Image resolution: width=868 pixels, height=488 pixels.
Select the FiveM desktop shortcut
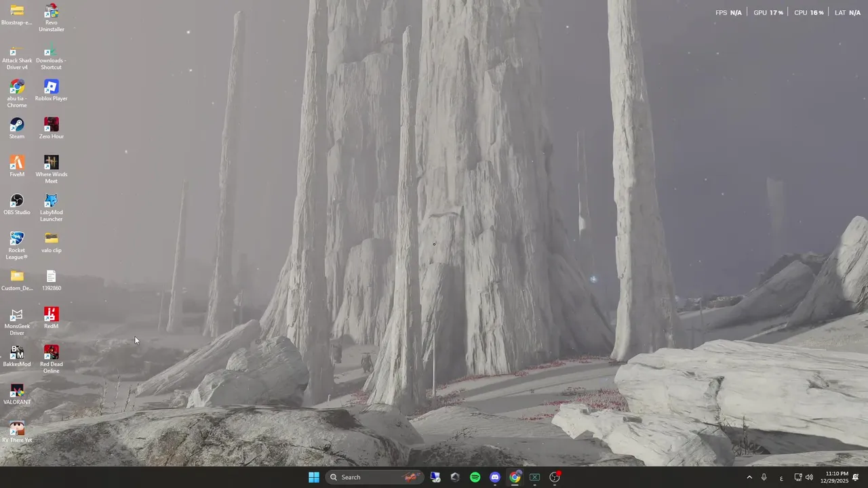point(17,166)
